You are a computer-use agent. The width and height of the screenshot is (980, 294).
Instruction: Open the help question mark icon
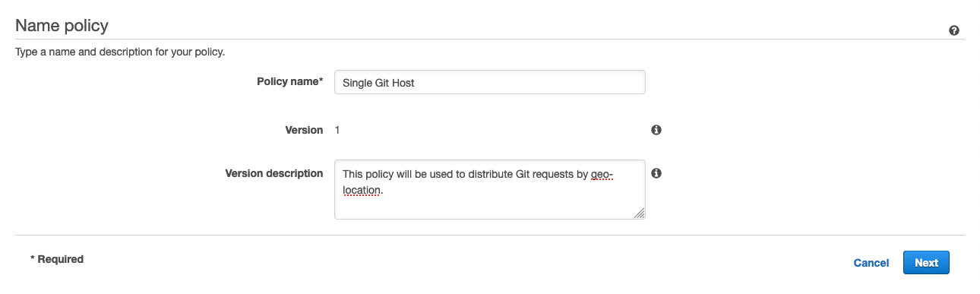coord(954,30)
